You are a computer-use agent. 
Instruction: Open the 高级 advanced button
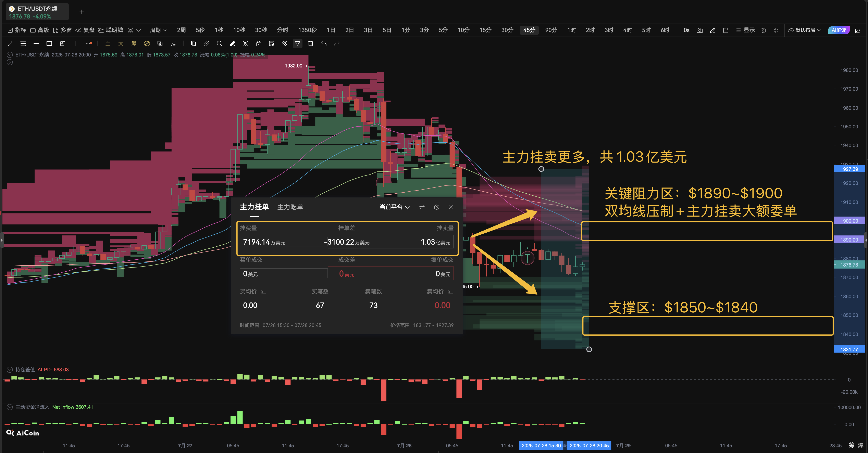click(x=40, y=30)
